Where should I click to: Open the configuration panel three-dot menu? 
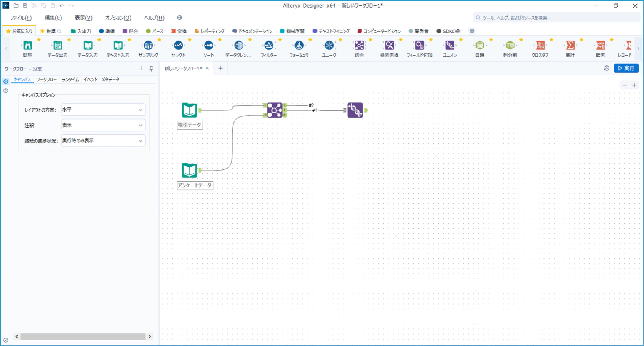click(141, 69)
